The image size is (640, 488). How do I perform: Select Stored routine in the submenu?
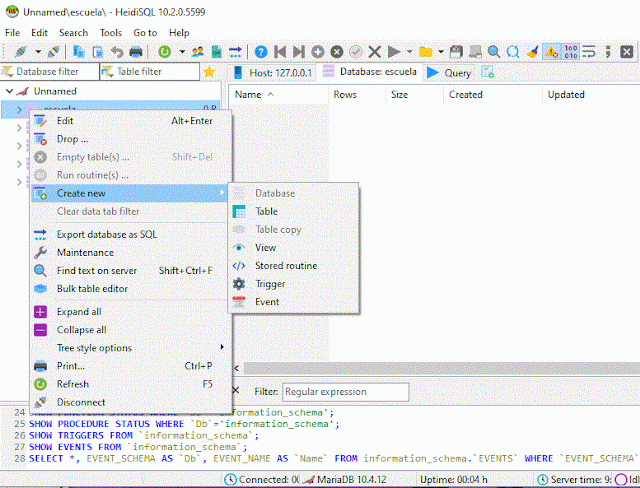(293, 266)
